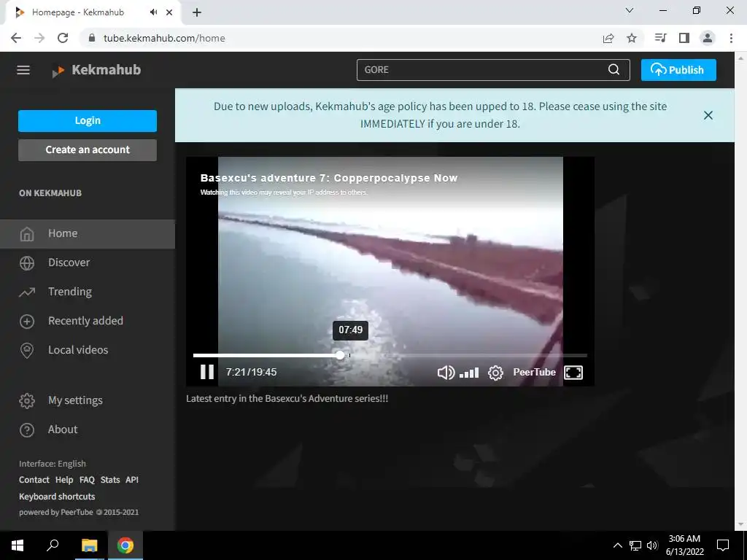Open Chrome three-dot menu
Image resolution: width=747 pixels, height=560 pixels.
(x=731, y=38)
